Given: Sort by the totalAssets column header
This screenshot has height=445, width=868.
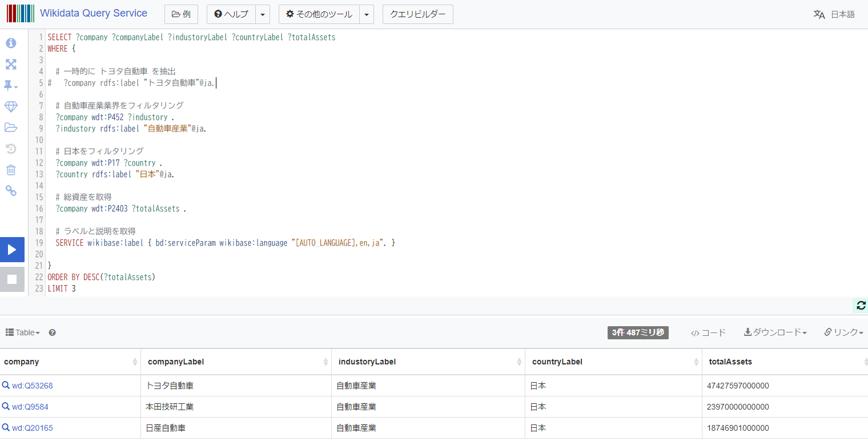Looking at the screenshot, I should [785, 362].
